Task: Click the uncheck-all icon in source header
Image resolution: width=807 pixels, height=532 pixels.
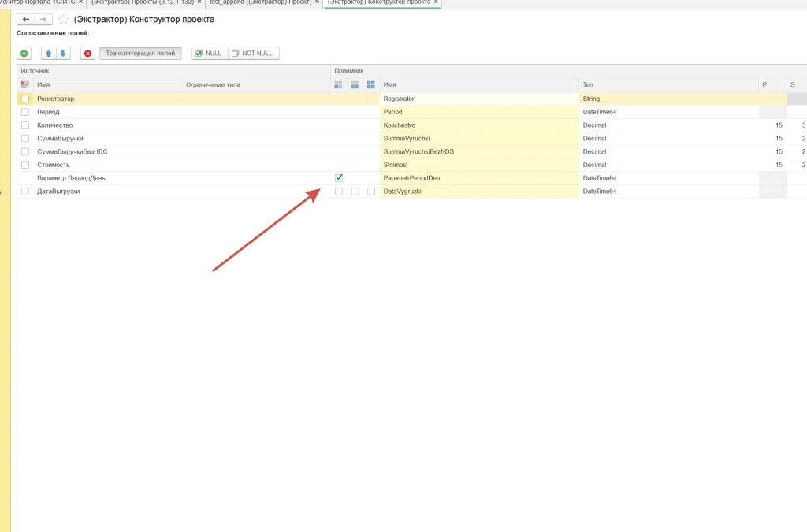Action: click(x=24, y=85)
